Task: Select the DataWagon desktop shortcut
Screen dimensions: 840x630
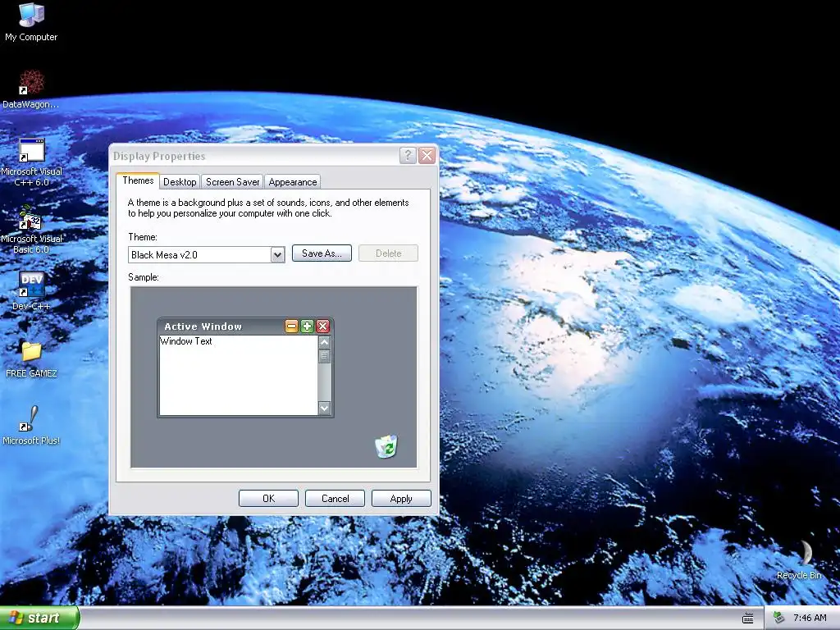Action: pos(31,89)
